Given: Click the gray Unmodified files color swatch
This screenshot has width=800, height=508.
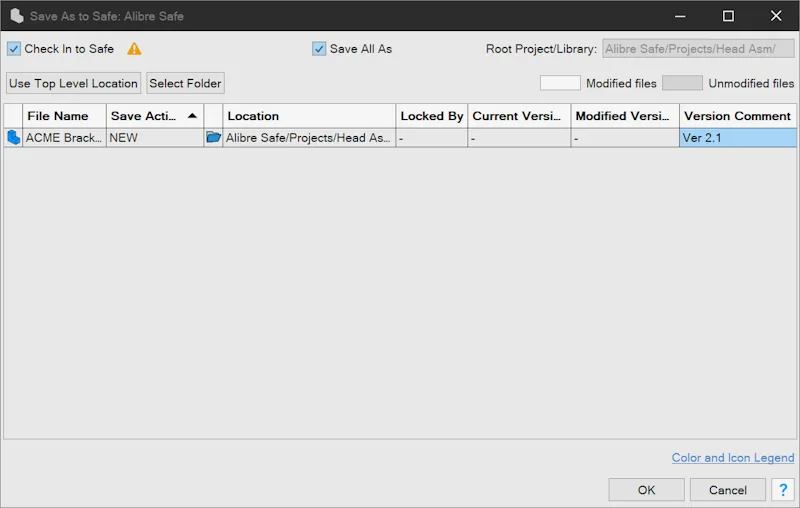Looking at the screenshot, I should point(682,83).
